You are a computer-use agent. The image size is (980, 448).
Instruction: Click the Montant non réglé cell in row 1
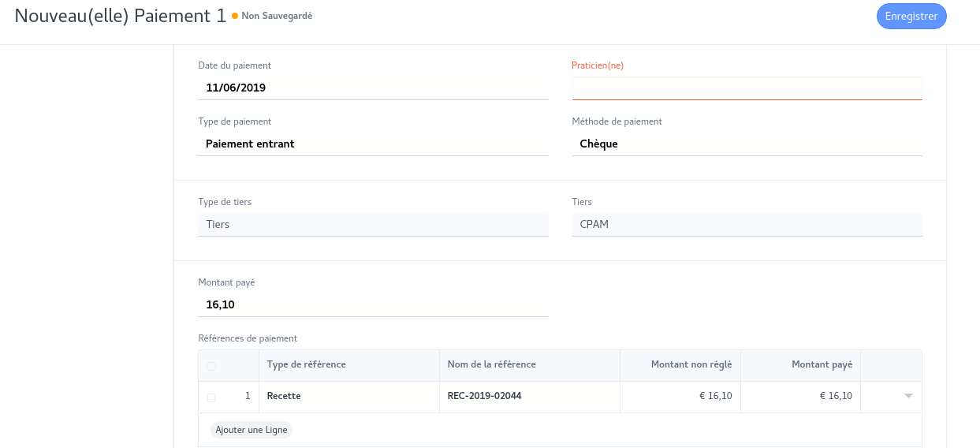[680, 396]
